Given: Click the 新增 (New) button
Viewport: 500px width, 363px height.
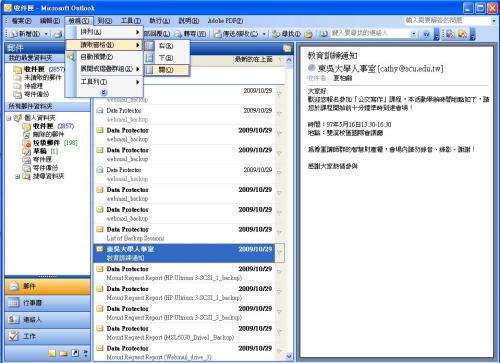Looking at the screenshot, I should [25, 34].
